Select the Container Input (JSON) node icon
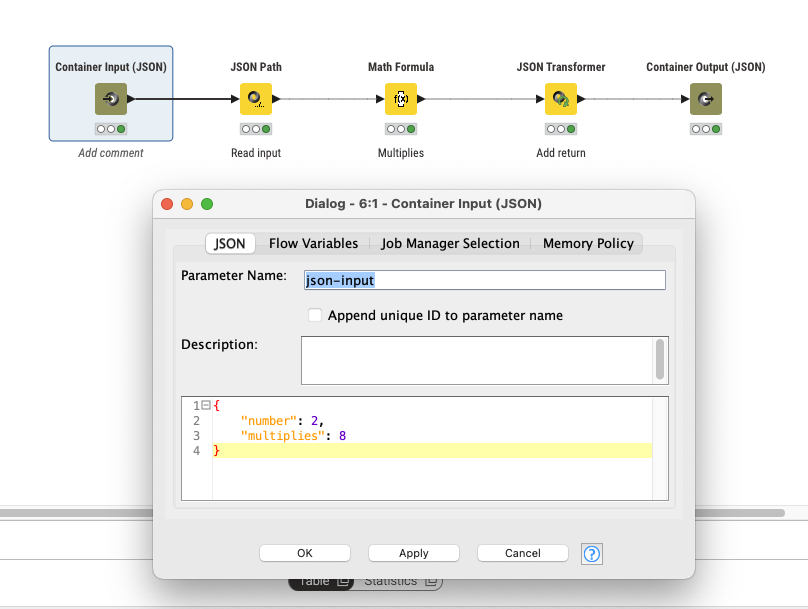Image resolution: width=808 pixels, height=609 pixels. click(110, 99)
